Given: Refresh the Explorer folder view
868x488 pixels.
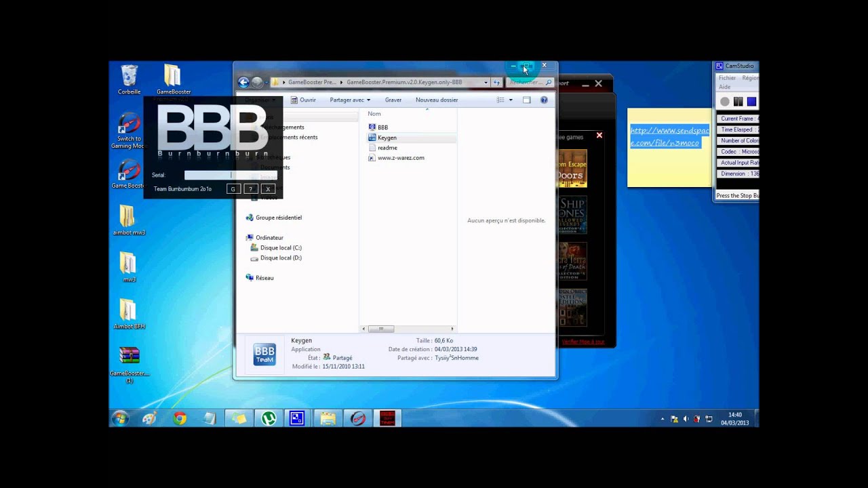Looking at the screenshot, I should [497, 83].
